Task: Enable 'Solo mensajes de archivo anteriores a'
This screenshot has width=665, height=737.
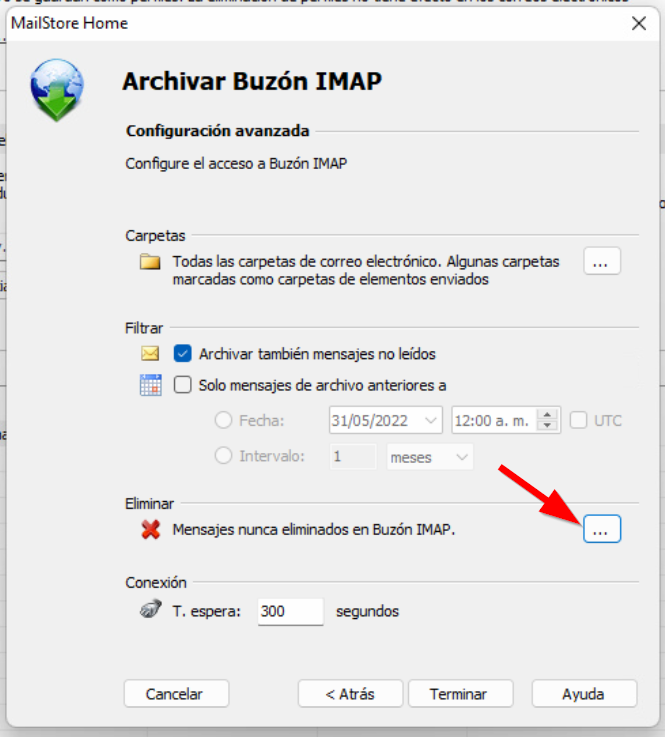Action: (x=182, y=385)
